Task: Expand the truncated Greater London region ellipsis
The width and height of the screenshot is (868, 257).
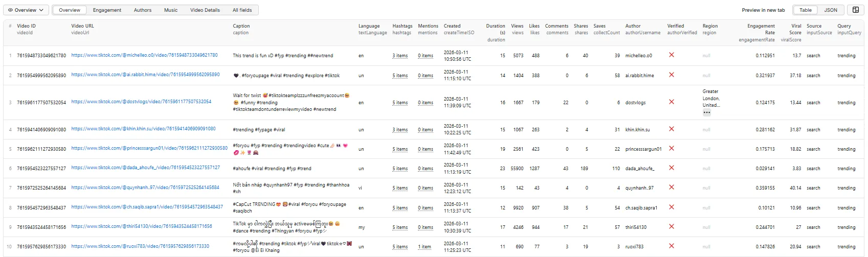Action: (x=707, y=112)
